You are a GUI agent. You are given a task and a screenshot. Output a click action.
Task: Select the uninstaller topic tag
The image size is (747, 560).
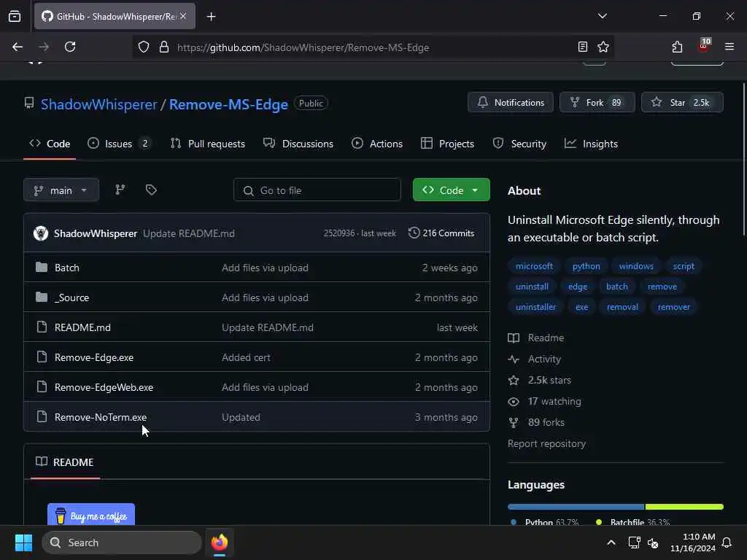[535, 307]
